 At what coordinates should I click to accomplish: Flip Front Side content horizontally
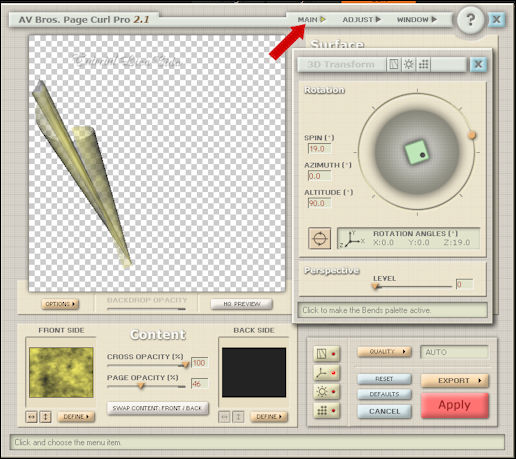pos(31,417)
